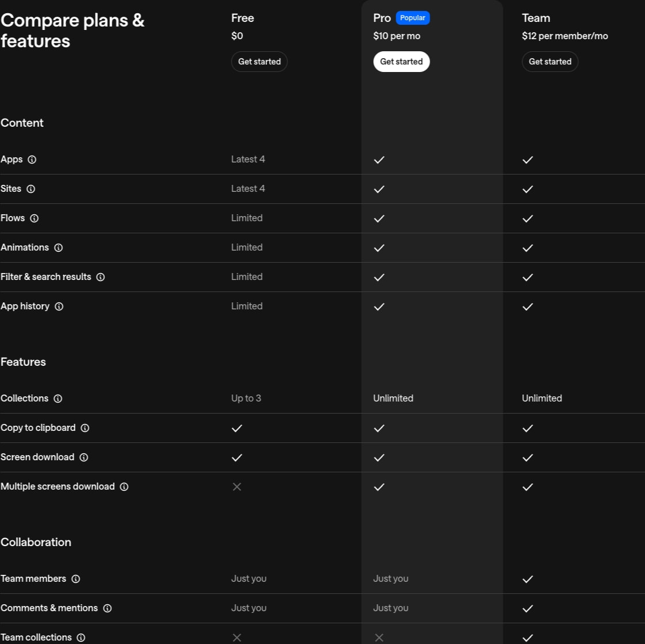Click the Team checkmark for Comments & mentions
The height and width of the screenshot is (644, 645).
(528, 608)
